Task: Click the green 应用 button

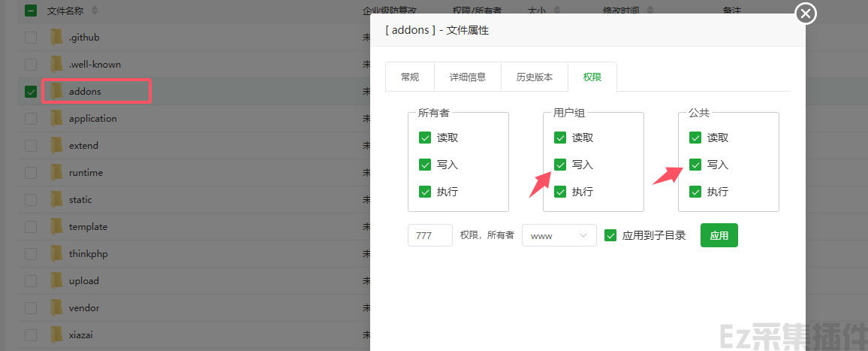Action: click(719, 235)
